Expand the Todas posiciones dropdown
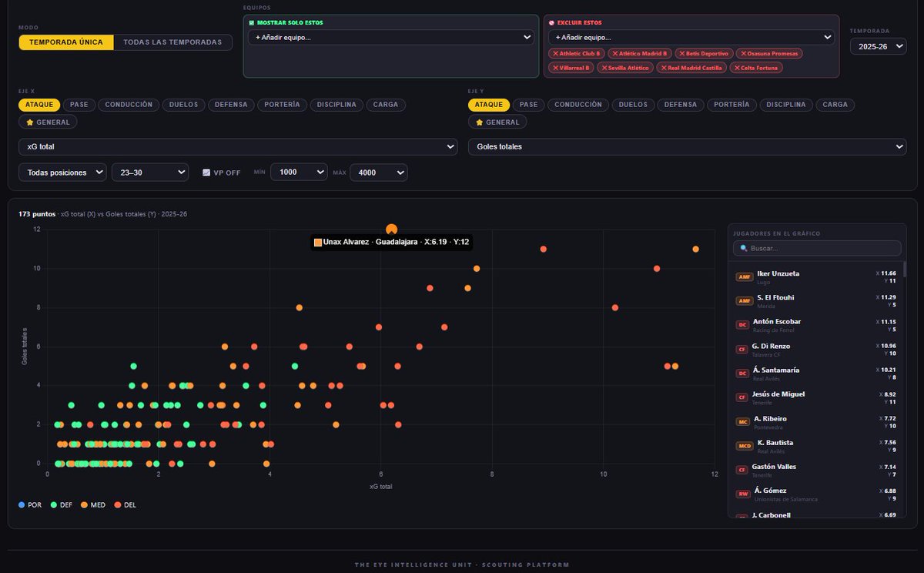The height and width of the screenshot is (573, 924). coord(62,173)
